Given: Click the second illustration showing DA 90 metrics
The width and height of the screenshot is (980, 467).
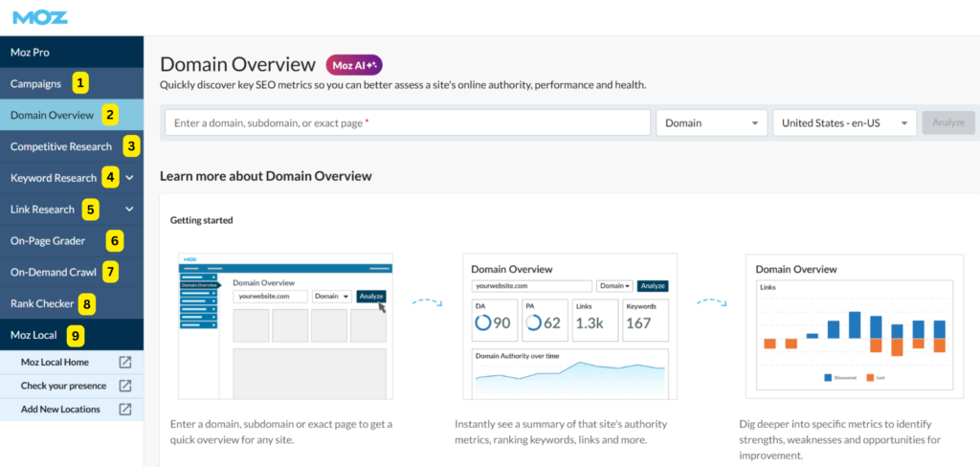Looking at the screenshot, I should click(570, 326).
